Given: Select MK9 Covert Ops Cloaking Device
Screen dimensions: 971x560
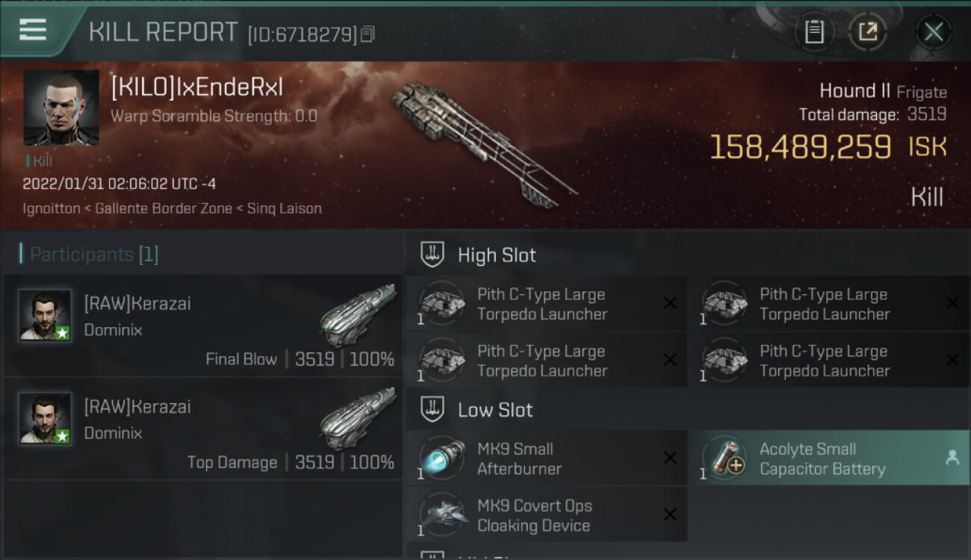Looking at the screenshot, I should pyautogui.click(x=547, y=514).
